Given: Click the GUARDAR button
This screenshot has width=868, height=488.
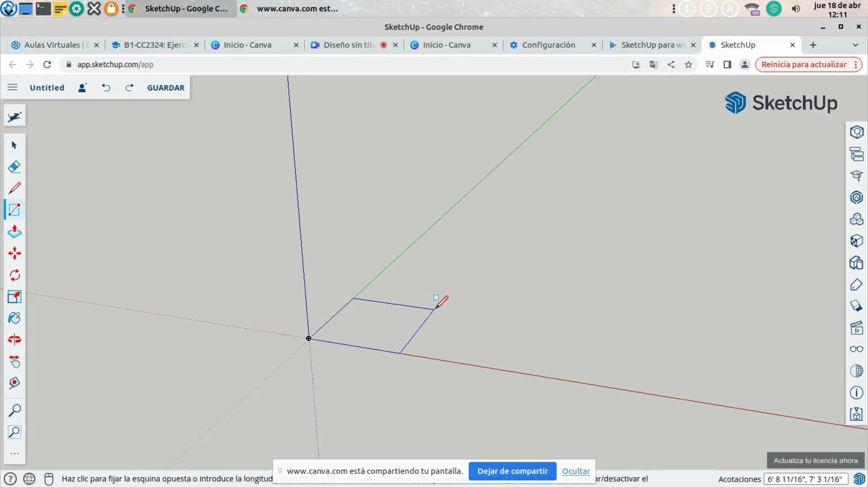Looking at the screenshot, I should 165,88.
